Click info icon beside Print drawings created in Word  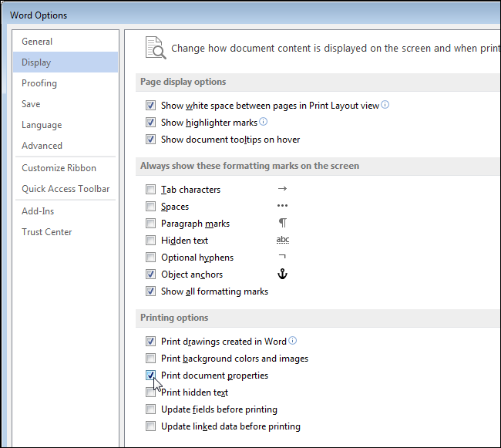point(293,341)
